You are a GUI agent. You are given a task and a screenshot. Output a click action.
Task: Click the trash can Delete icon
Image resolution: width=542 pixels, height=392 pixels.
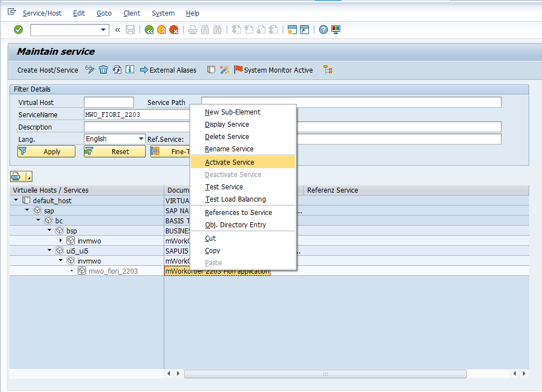[103, 70]
